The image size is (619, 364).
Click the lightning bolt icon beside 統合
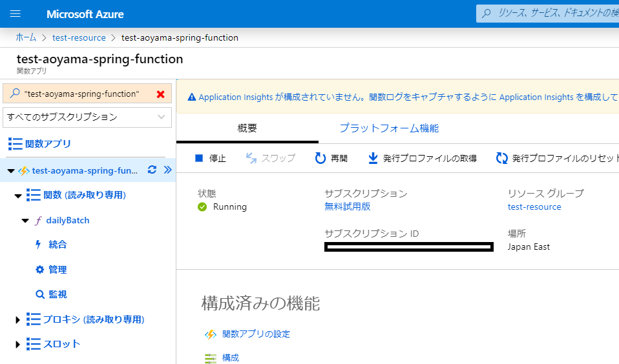[x=38, y=245]
